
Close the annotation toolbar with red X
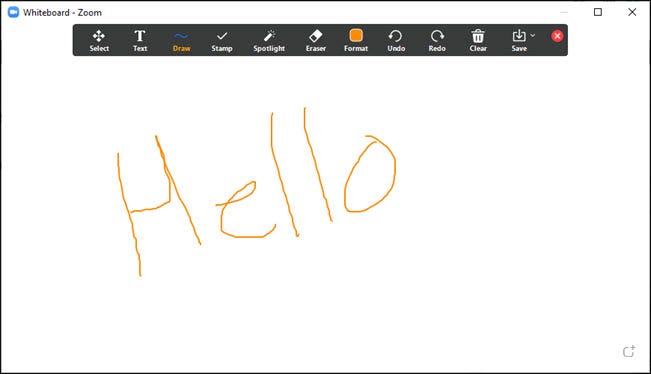[x=557, y=36]
